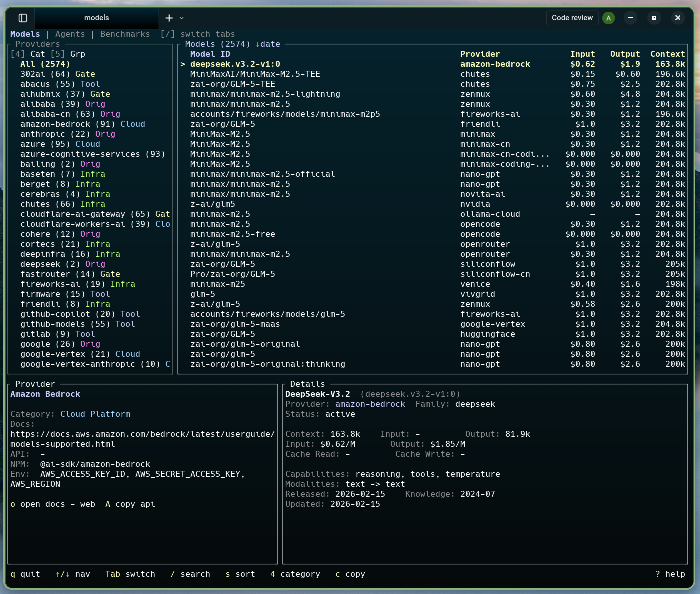The image size is (700, 594).
Task: Click the date sort indicator in Models header
Action: pyautogui.click(x=268, y=44)
